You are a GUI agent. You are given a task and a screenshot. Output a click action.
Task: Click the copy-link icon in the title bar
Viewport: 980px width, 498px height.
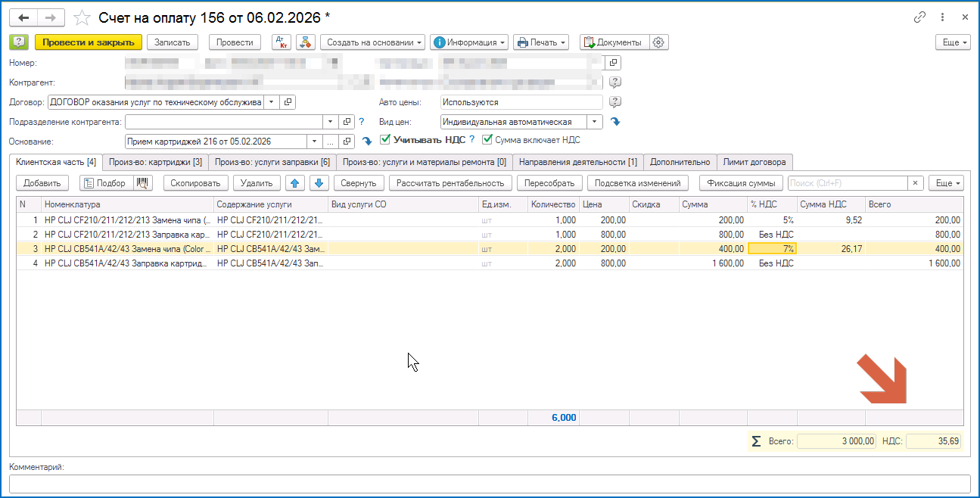920,17
